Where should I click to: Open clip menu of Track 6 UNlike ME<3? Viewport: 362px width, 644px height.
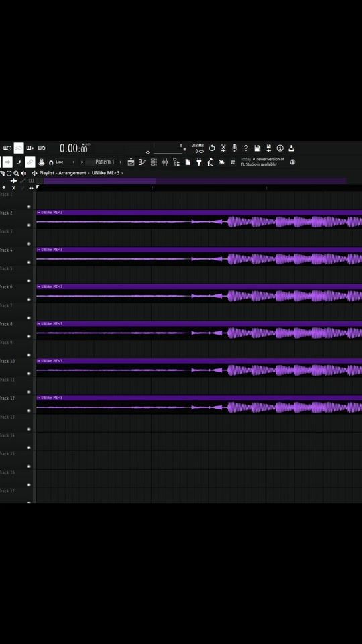coord(39,286)
